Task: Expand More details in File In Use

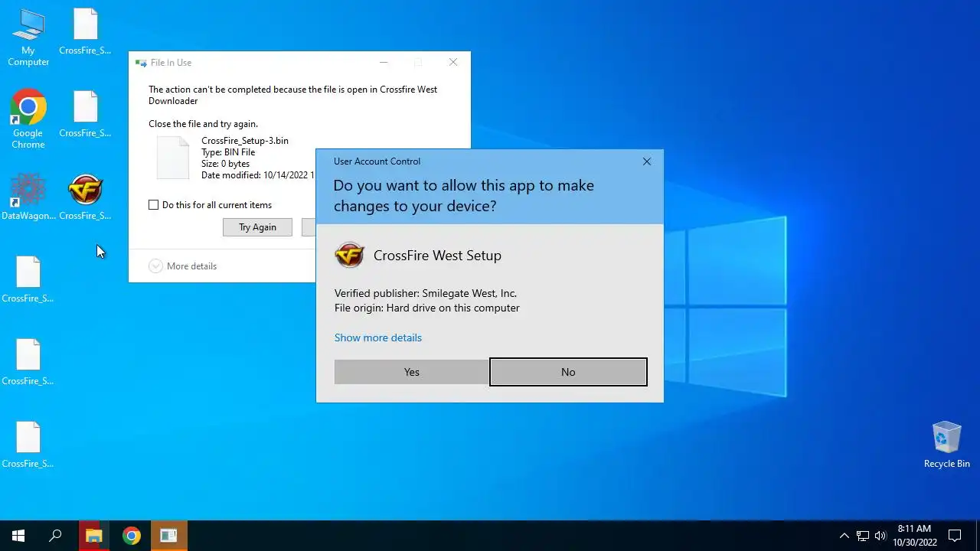Action: click(x=183, y=266)
